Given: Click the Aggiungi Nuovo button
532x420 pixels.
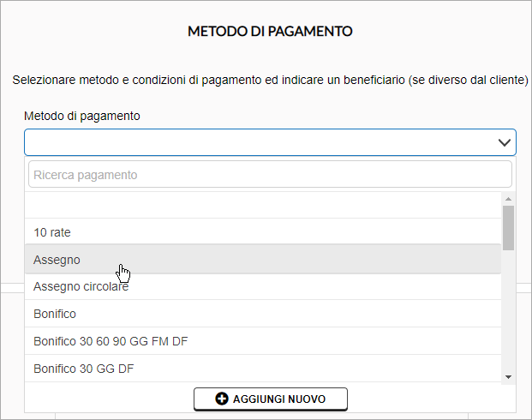Looking at the screenshot, I should (x=271, y=399).
